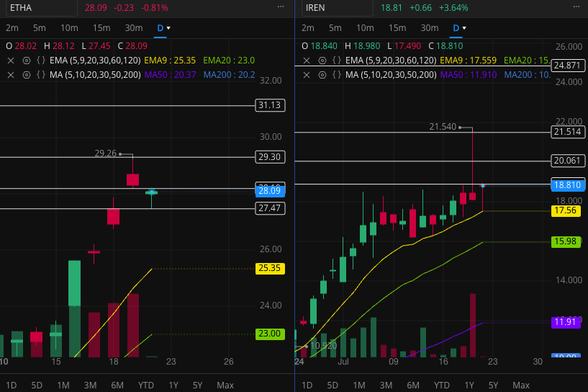Click the blue 28.09 current price tag

click(270, 191)
